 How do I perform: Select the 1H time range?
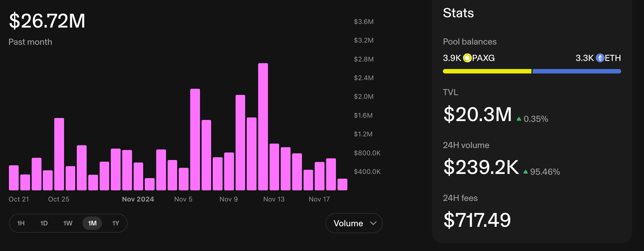tap(21, 223)
